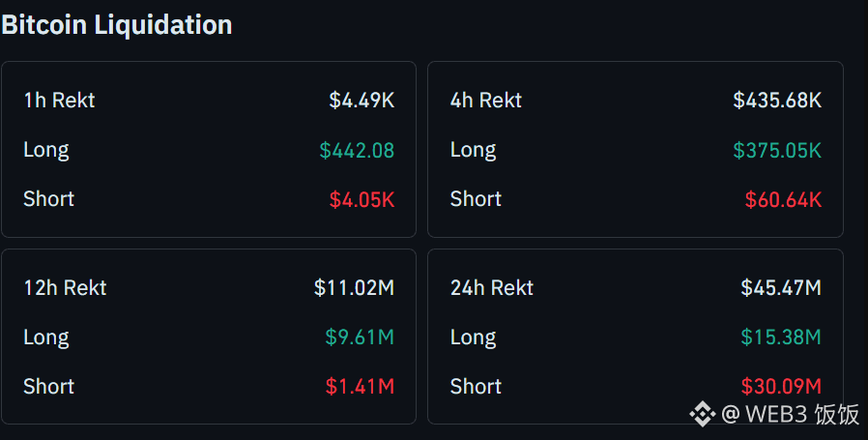Click the 4h Long value $375.05K

pyautogui.click(x=777, y=150)
